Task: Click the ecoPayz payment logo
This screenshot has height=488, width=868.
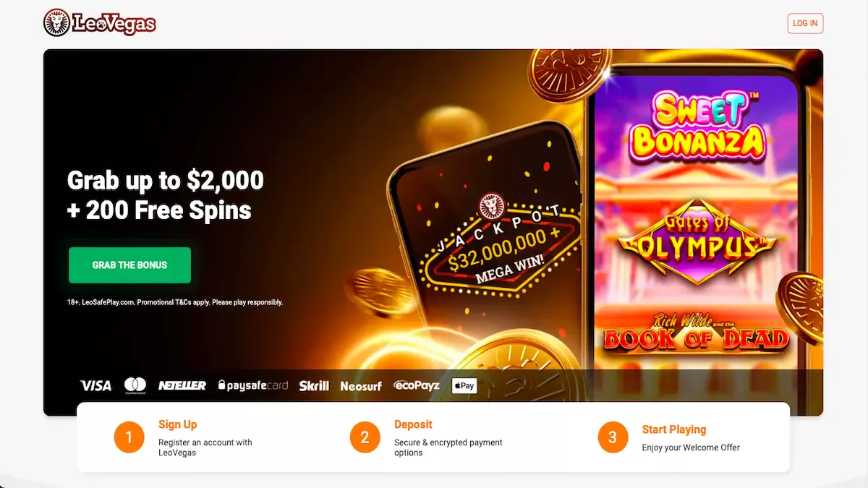Action: click(x=417, y=386)
